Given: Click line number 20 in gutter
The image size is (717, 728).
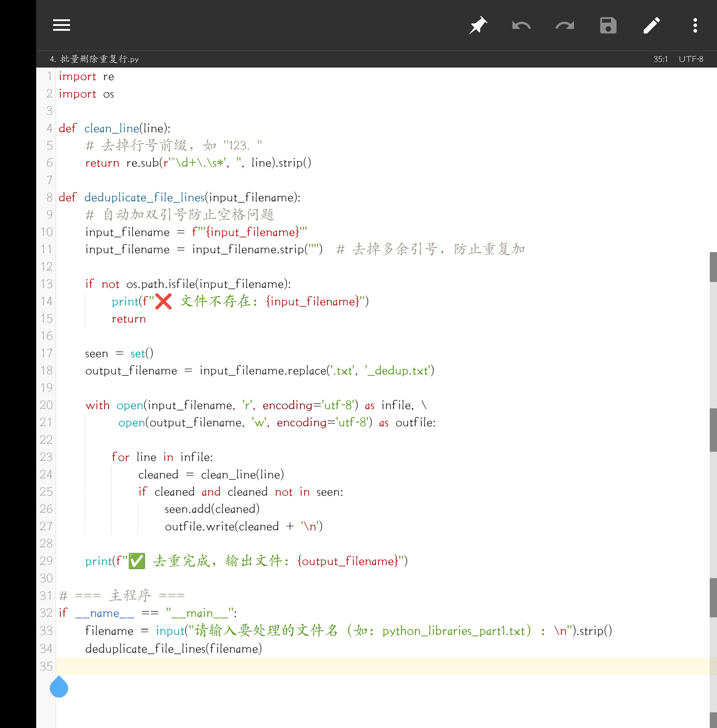Looking at the screenshot, I should 46,405.
